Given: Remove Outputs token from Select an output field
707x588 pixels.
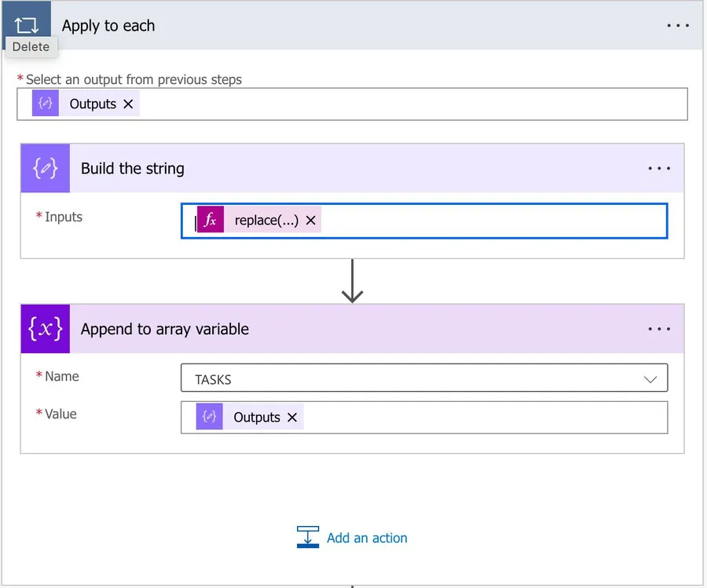Looking at the screenshot, I should (128, 104).
